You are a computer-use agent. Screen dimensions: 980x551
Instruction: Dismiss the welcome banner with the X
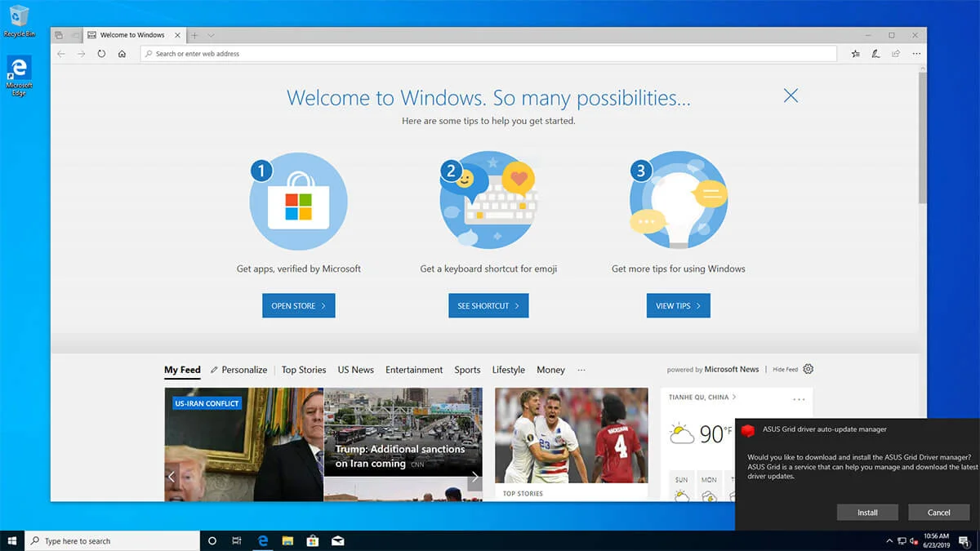791,96
